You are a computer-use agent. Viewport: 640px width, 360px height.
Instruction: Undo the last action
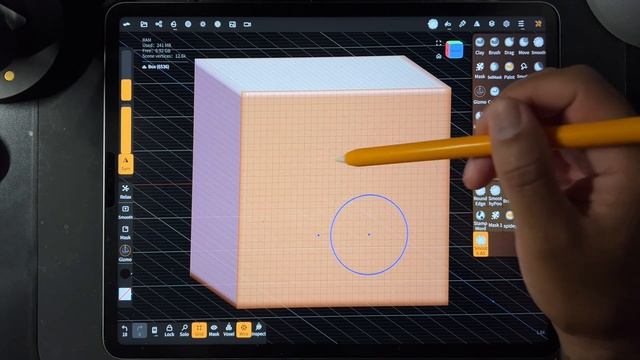[x=125, y=330]
